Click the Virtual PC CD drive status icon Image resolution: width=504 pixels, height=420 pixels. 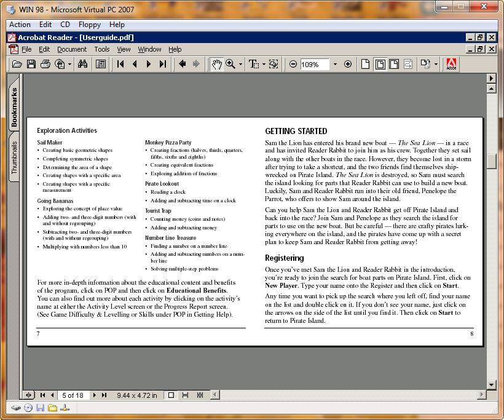pos(28,408)
